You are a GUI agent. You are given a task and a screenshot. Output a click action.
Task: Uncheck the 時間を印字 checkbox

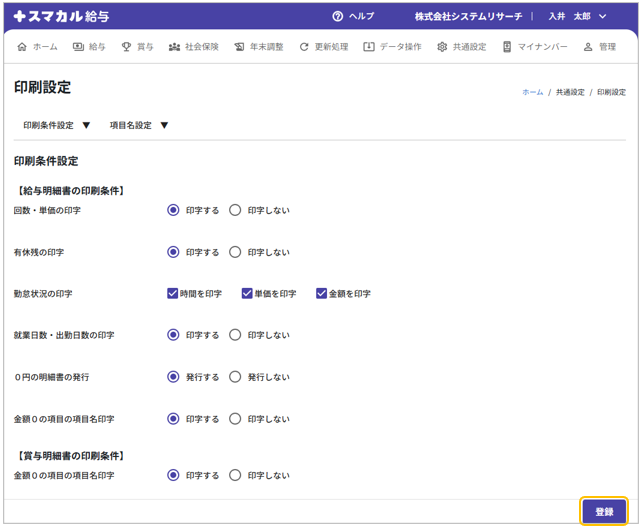(x=173, y=294)
